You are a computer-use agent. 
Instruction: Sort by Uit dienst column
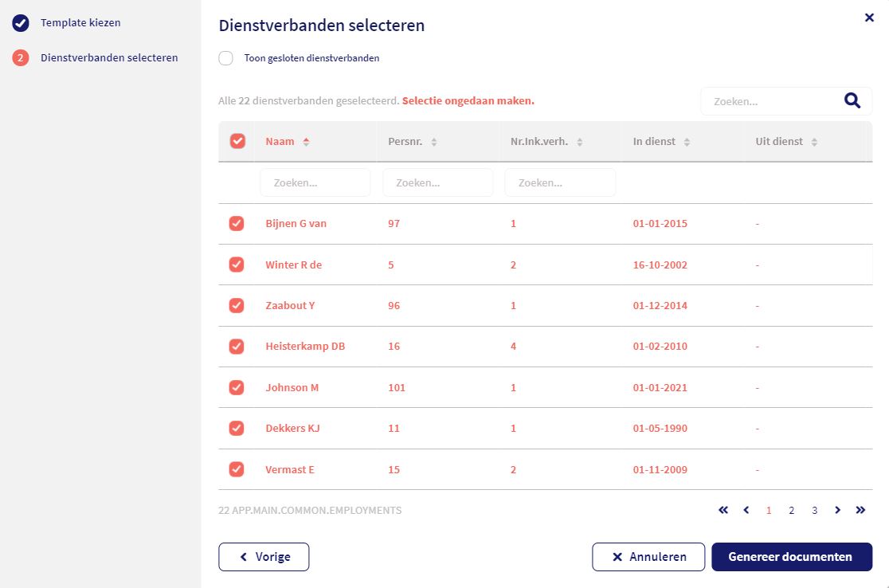[x=814, y=142]
